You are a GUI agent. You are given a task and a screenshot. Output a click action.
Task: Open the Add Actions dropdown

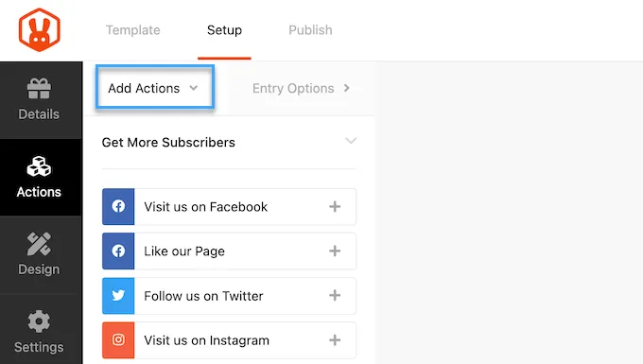[154, 87]
